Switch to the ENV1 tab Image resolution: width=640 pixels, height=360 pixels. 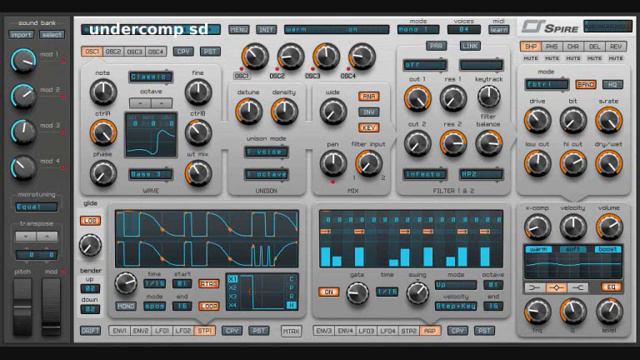tap(119, 331)
